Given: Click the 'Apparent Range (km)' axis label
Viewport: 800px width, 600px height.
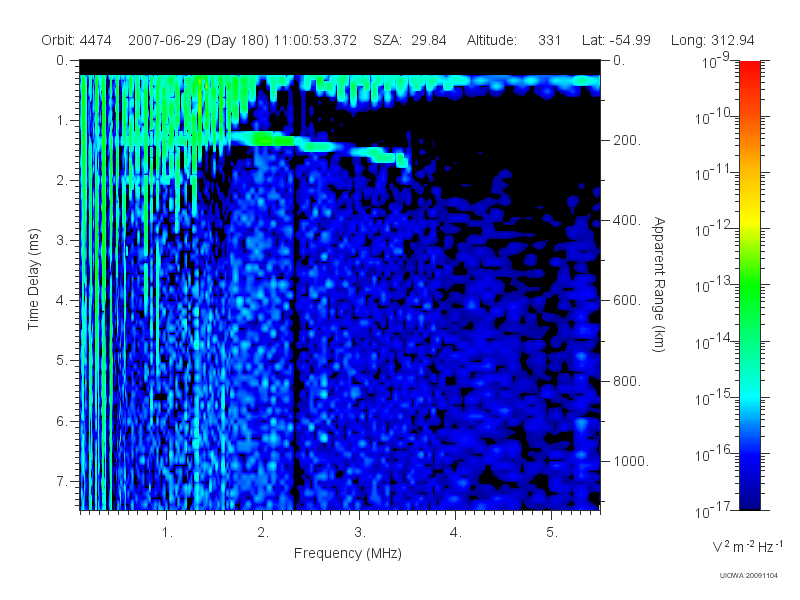Looking at the screenshot, I should click(659, 285).
